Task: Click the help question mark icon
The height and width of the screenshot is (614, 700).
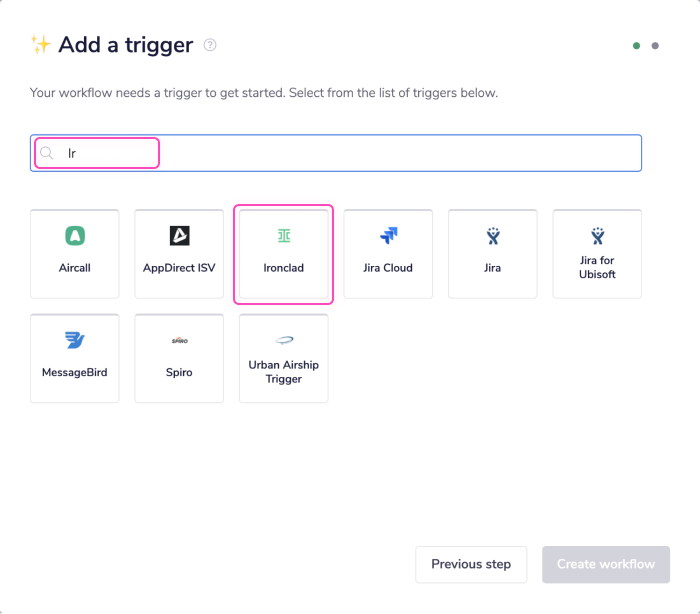Action: click(x=210, y=45)
